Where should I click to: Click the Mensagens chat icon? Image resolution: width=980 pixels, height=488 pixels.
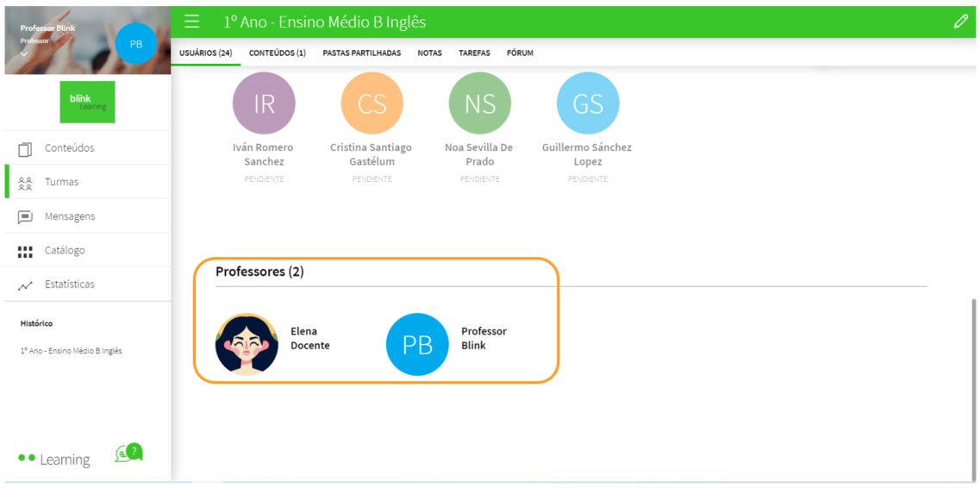(25, 216)
